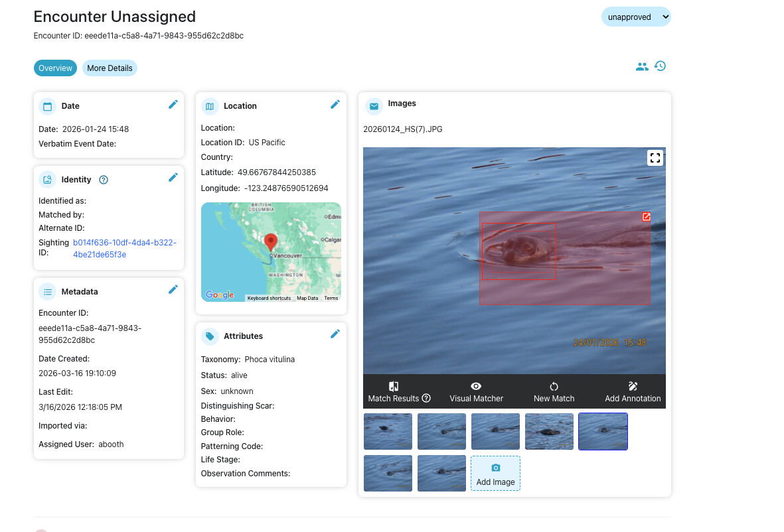This screenshot has height=532, width=784.
Task: Edit Attributes using the pencil icon
Action: click(x=335, y=334)
